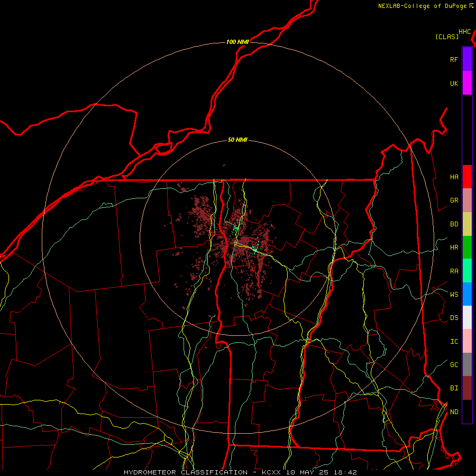The image size is (476, 476).
Task: Click the green rain echo near radar center
Action: [255, 250]
